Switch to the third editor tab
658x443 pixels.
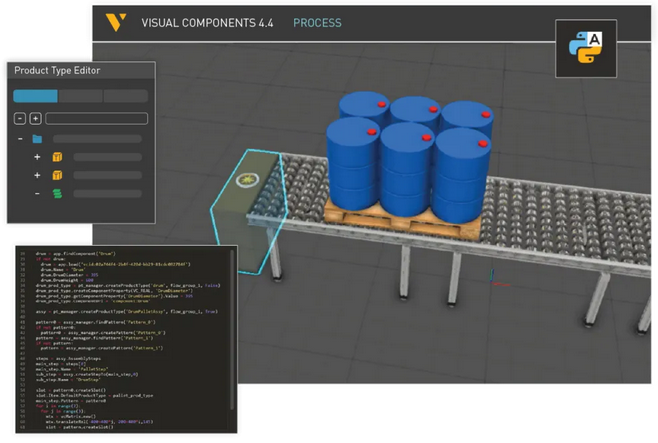[x=125, y=96]
